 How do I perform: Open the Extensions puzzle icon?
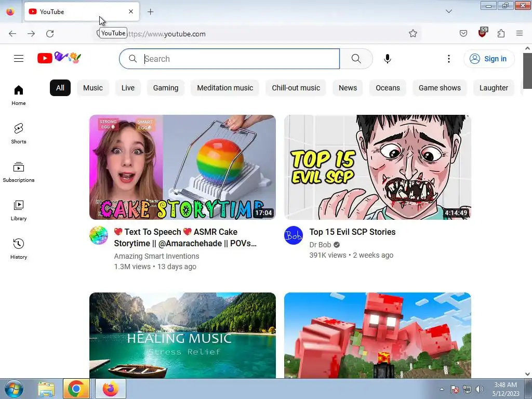click(x=501, y=33)
